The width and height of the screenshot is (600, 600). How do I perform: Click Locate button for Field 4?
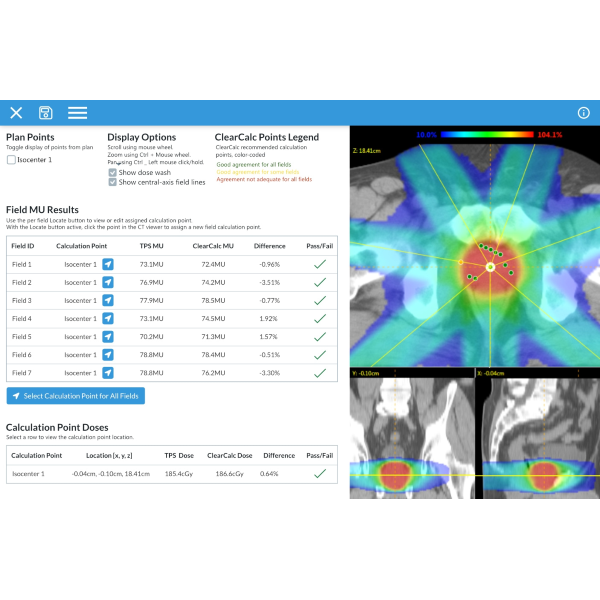click(x=108, y=319)
